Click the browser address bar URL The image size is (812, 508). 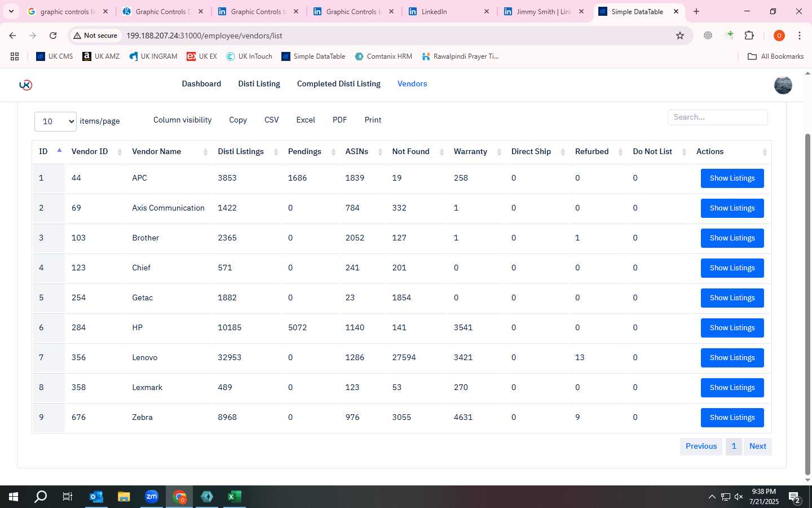[x=204, y=36]
